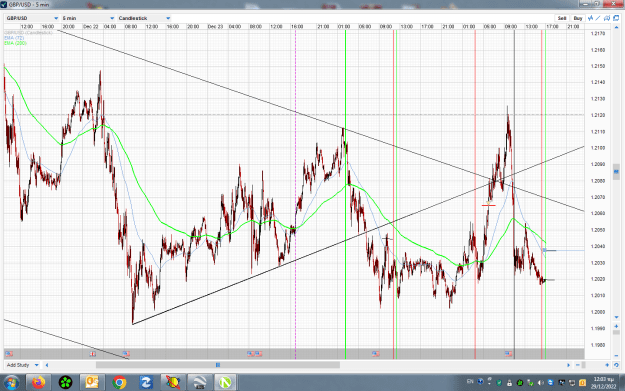Click the TeamViewer tray icon
The image size is (625, 391).
(x=551, y=383)
